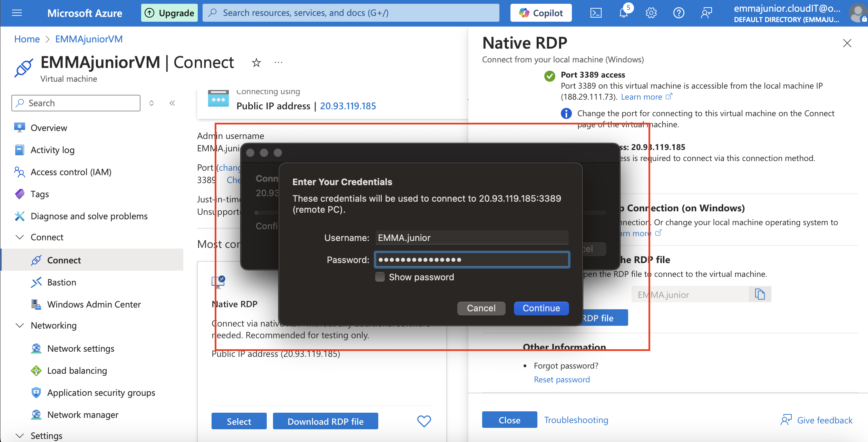Collapse the Networking section chevron

(x=20, y=325)
